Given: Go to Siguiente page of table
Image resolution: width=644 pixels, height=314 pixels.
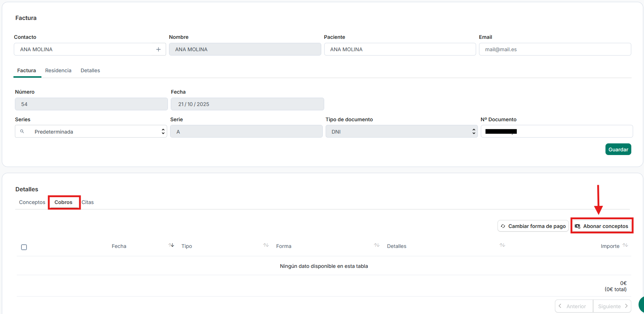Looking at the screenshot, I should click(612, 306).
